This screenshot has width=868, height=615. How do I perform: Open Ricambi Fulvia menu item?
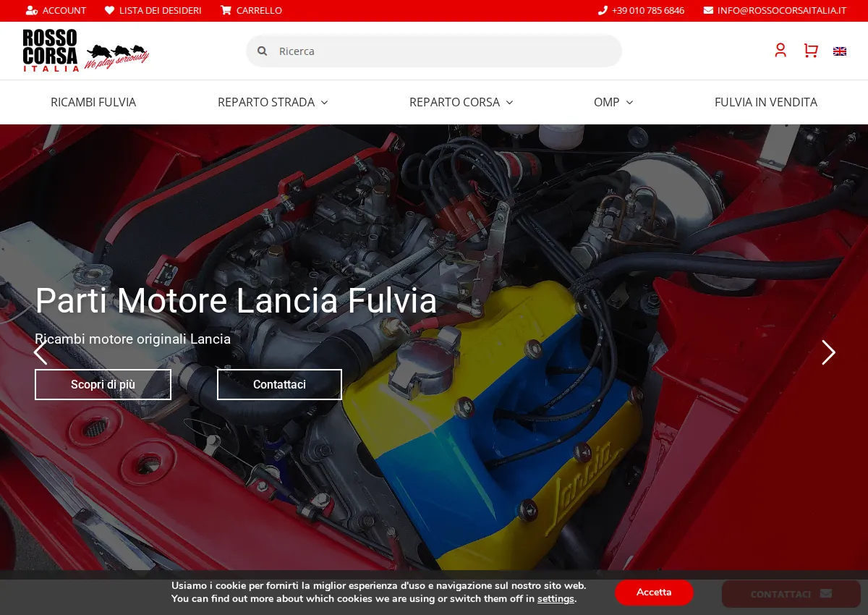point(93,102)
